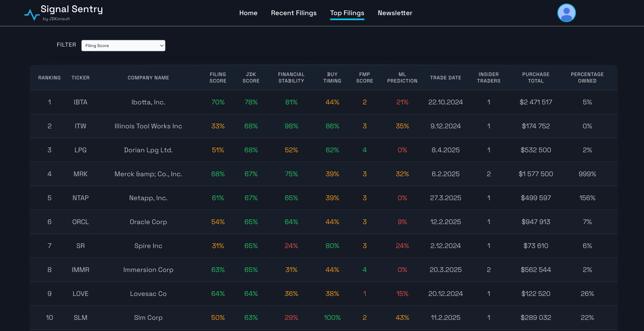The image size is (644, 331).
Task: Open the Filing Score filter dropdown
Action: point(123,45)
